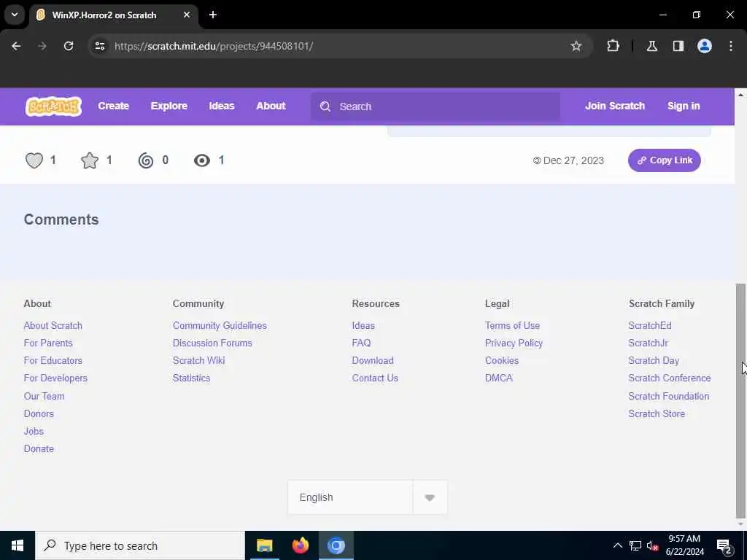Click the "Comments" heading
Image resolution: width=747 pixels, height=560 pixels.
[61, 219]
